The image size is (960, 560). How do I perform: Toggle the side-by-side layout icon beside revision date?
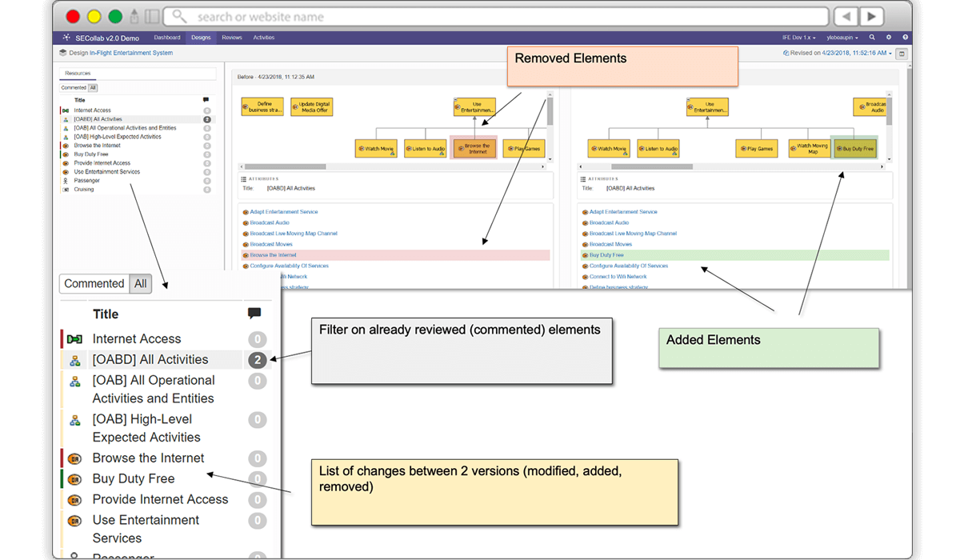902,54
